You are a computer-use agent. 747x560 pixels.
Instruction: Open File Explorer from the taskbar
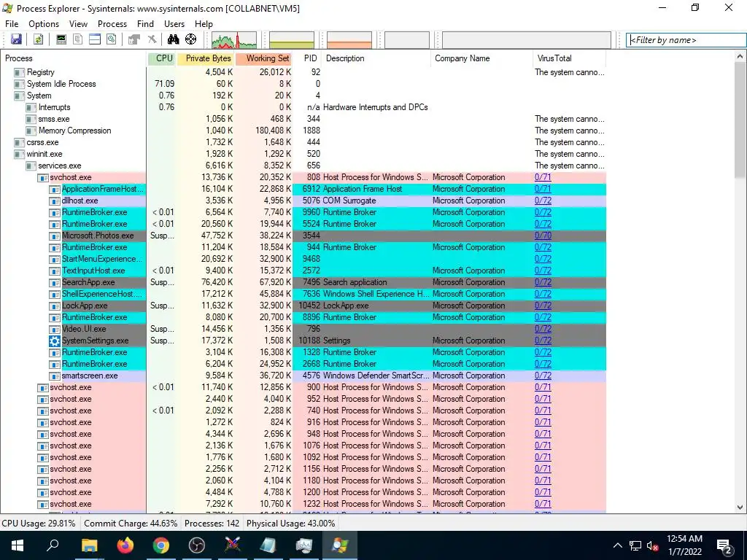pyautogui.click(x=89, y=545)
